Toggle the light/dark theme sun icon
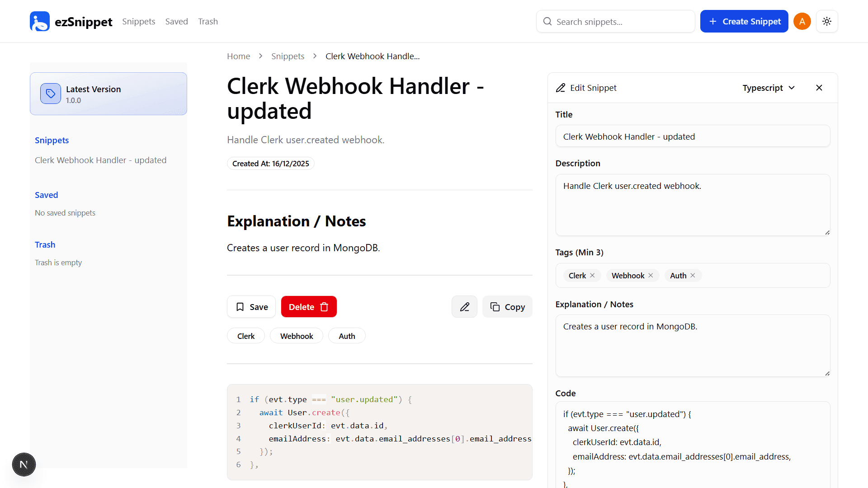The height and width of the screenshot is (488, 868). click(827, 21)
